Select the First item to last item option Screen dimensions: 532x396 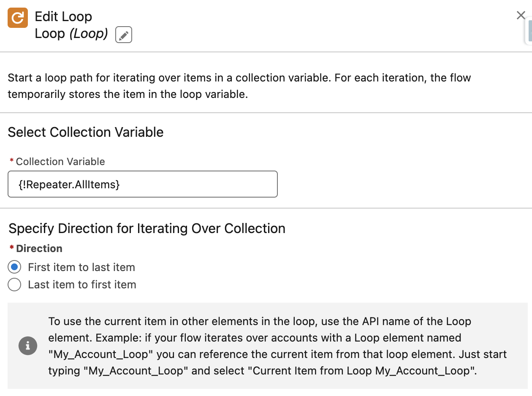tap(14, 267)
